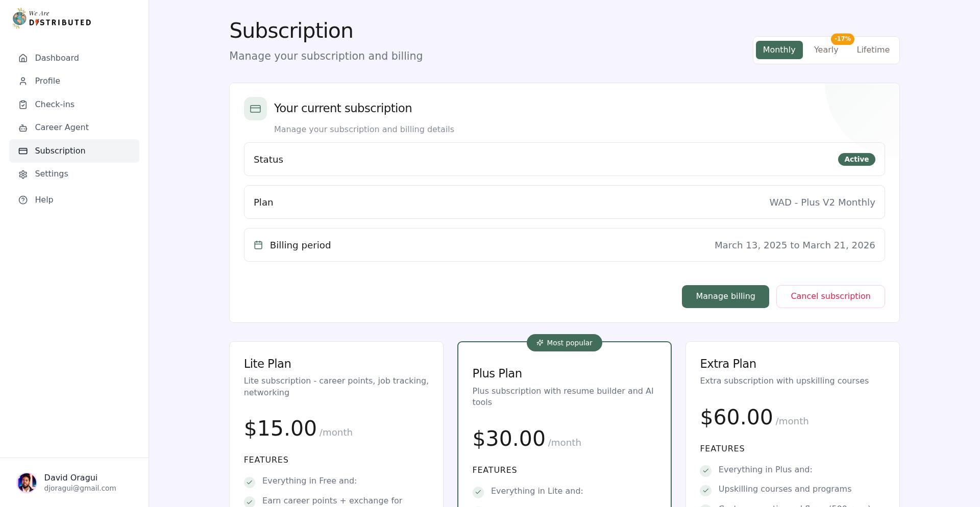This screenshot has width=980, height=507.
Task: Select the Lifetime billing option
Action: click(x=873, y=49)
